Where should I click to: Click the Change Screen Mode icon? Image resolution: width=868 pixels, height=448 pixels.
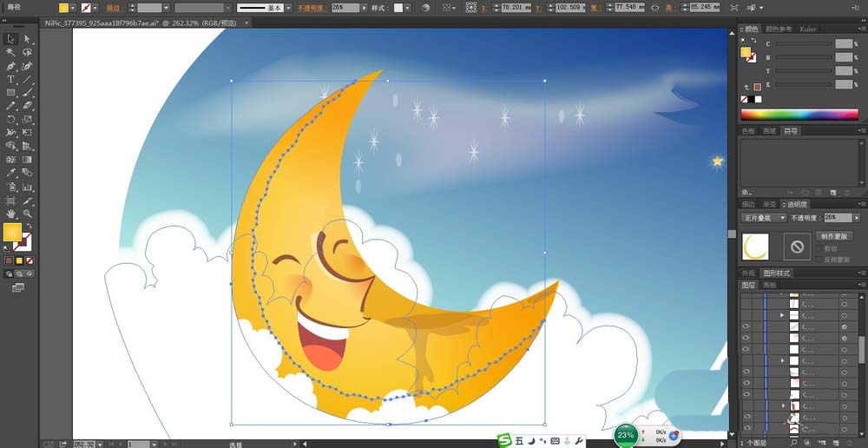[18, 287]
